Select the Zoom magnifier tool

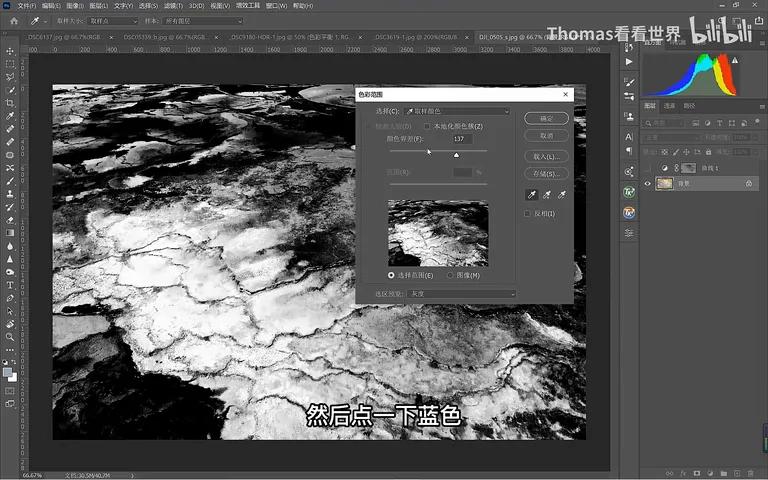10,337
